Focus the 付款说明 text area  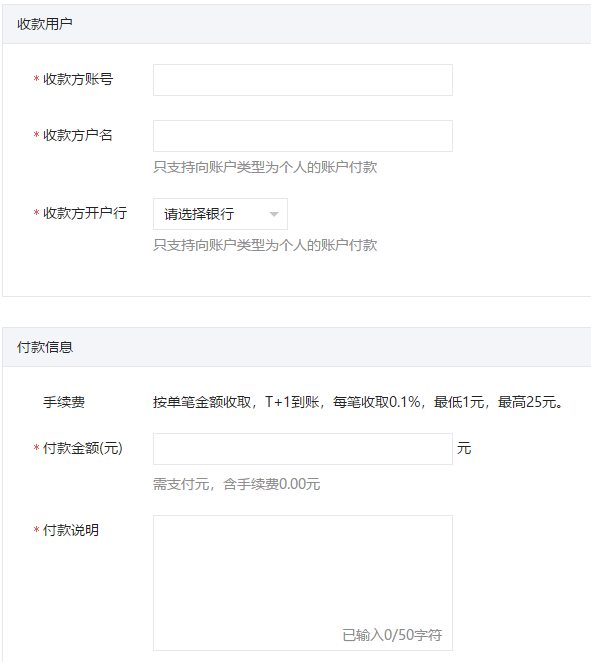coord(303,583)
